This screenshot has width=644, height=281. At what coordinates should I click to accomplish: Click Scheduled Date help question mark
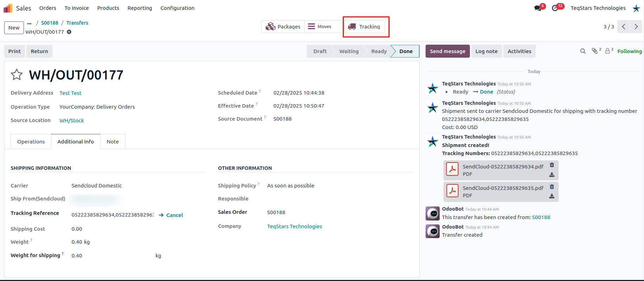point(260,91)
